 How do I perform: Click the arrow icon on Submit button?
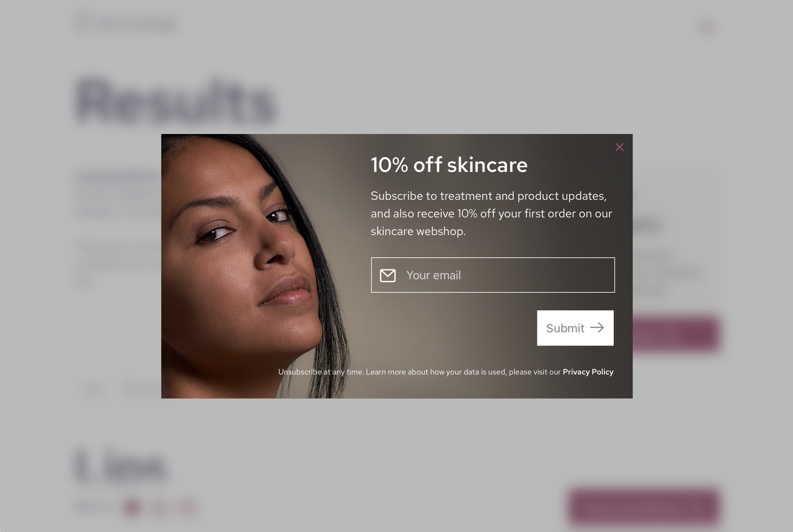click(597, 327)
